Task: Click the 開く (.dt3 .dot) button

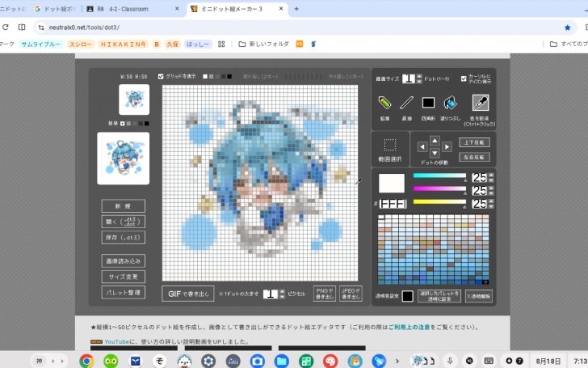Action: coord(123,222)
